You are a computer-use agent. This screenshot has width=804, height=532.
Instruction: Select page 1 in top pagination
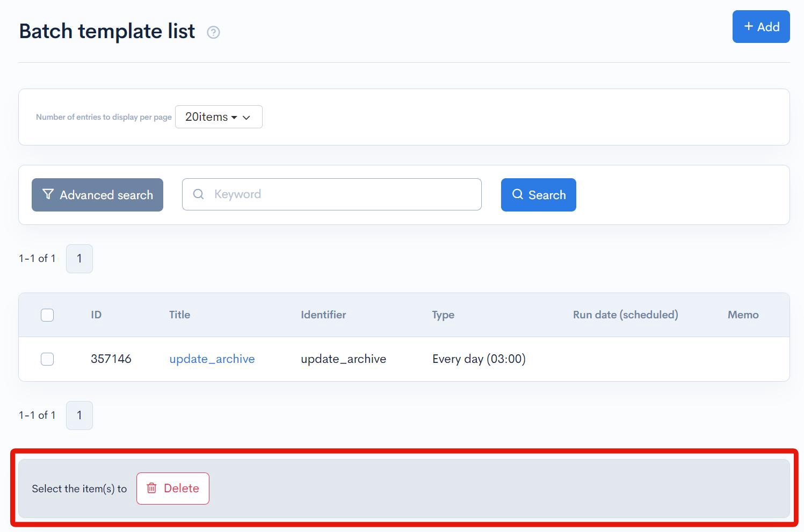click(79, 258)
